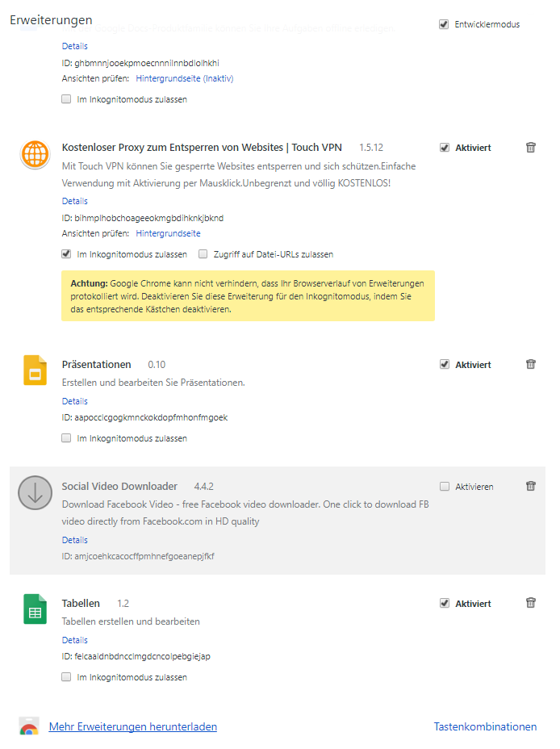
Task: Open Tastenkombinationen link
Action: click(485, 726)
